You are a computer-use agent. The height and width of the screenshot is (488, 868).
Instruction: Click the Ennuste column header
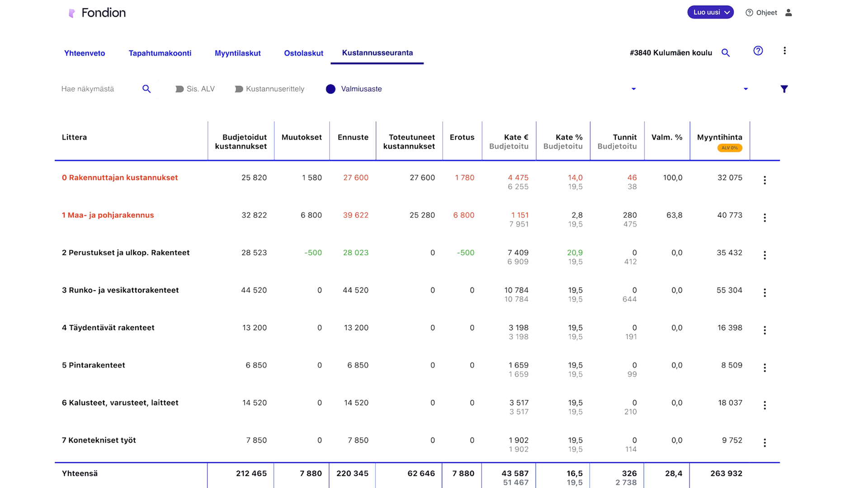point(353,137)
